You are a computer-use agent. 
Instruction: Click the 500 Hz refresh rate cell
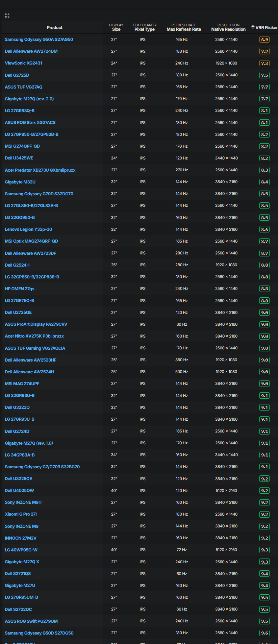182,372
